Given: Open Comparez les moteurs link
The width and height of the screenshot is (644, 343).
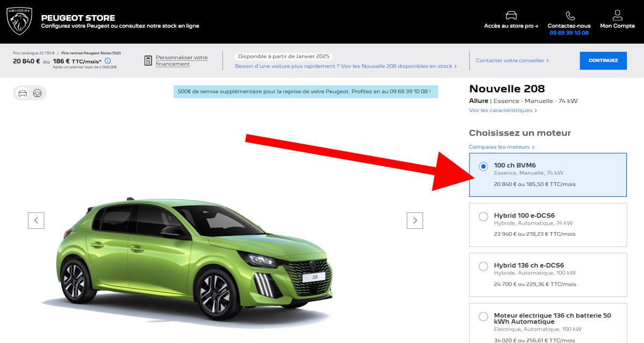Looking at the screenshot, I should click(x=501, y=147).
